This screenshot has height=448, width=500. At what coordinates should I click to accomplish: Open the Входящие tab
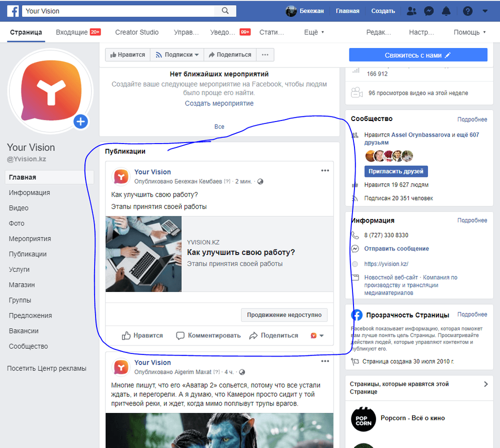pyautogui.click(x=78, y=32)
